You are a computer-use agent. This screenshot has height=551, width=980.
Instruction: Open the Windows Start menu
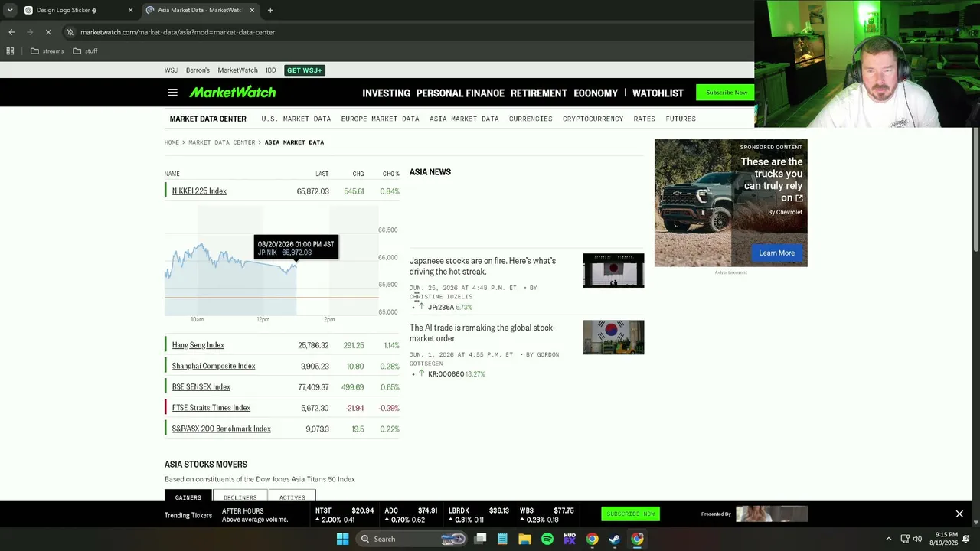(343, 539)
